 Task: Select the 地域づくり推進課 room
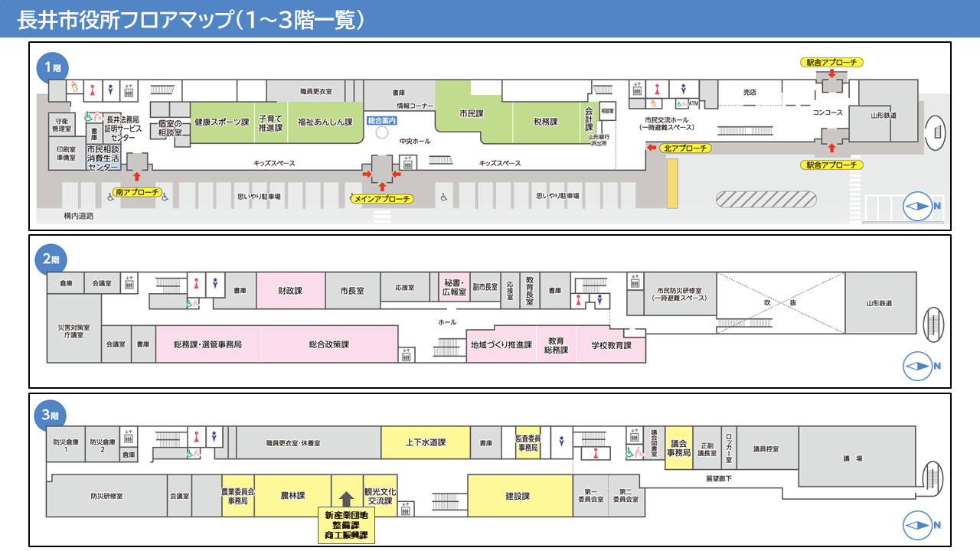501,346
